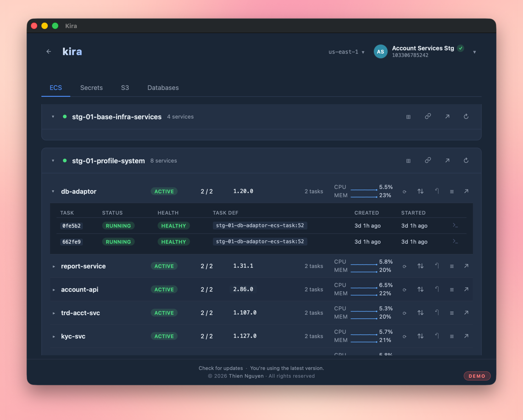Click the account-api MEM usage sparkline
The image size is (523, 420).
[364, 295]
